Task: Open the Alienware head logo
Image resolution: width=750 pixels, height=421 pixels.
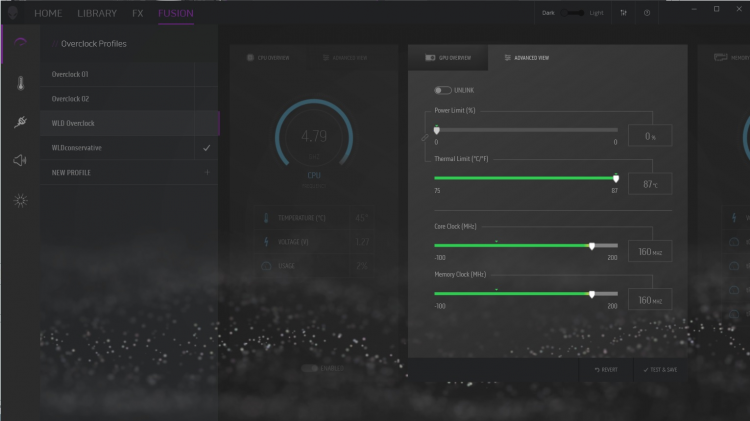Action: tap(13, 13)
